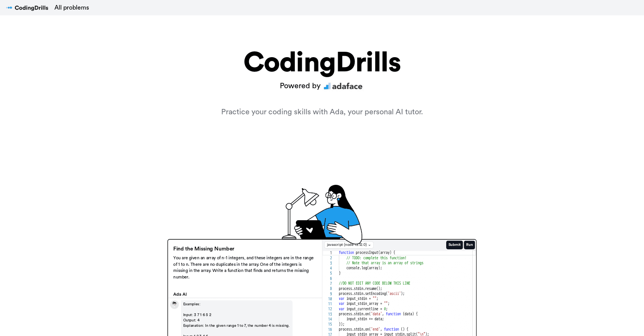Screen dimensions: 644x336
Task: Click the 'Practice your coding skills' tagline
Action: 322,112
